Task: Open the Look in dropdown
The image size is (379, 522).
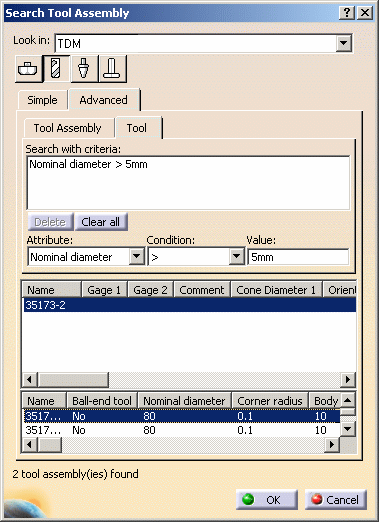Action: point(343,43)
